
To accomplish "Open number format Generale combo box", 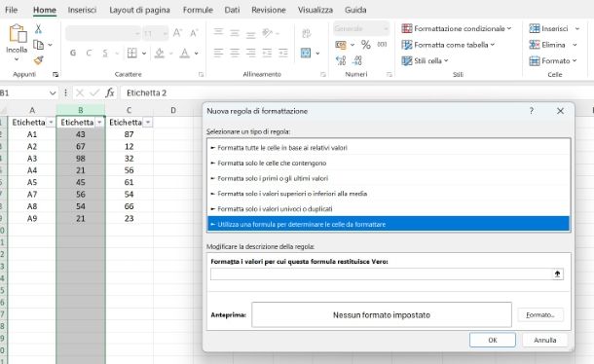I will pos(361,28).
